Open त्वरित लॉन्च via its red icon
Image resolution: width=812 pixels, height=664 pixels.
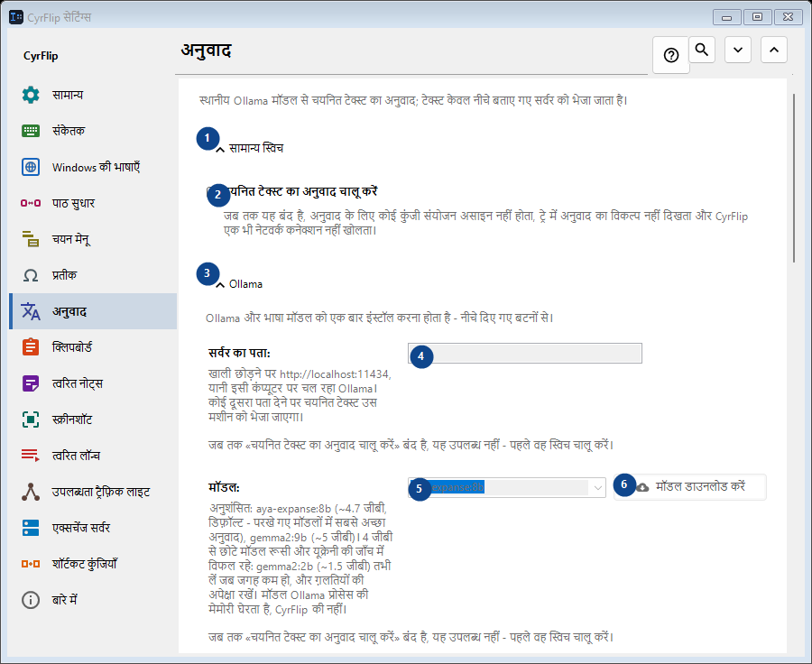pos(31,456)
